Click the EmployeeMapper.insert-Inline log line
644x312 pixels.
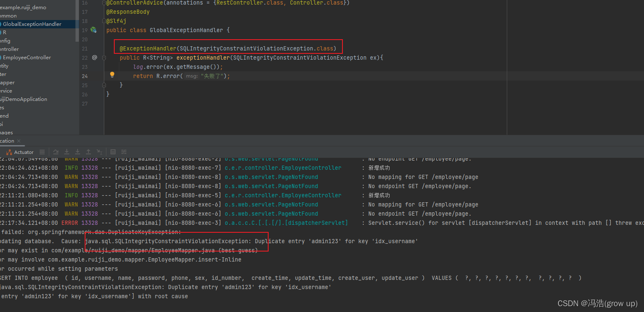click(x=121, y=259)
